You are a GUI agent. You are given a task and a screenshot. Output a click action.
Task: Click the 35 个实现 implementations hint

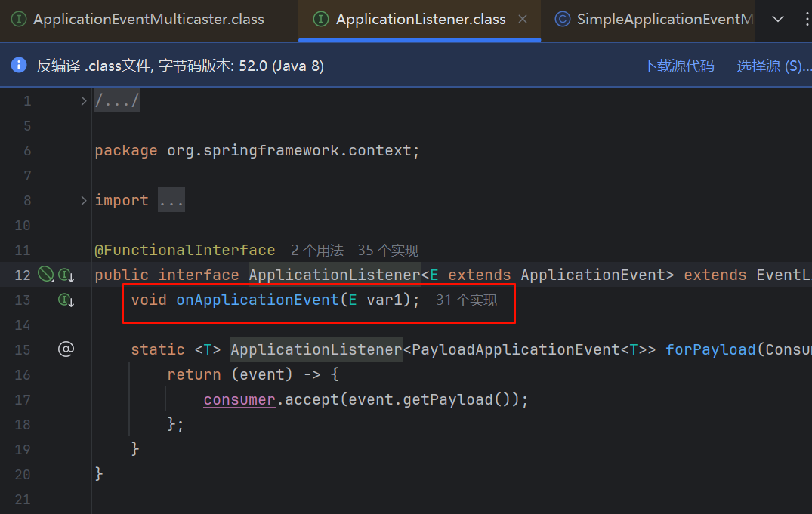pyautogui.click(x=388, y=251)
